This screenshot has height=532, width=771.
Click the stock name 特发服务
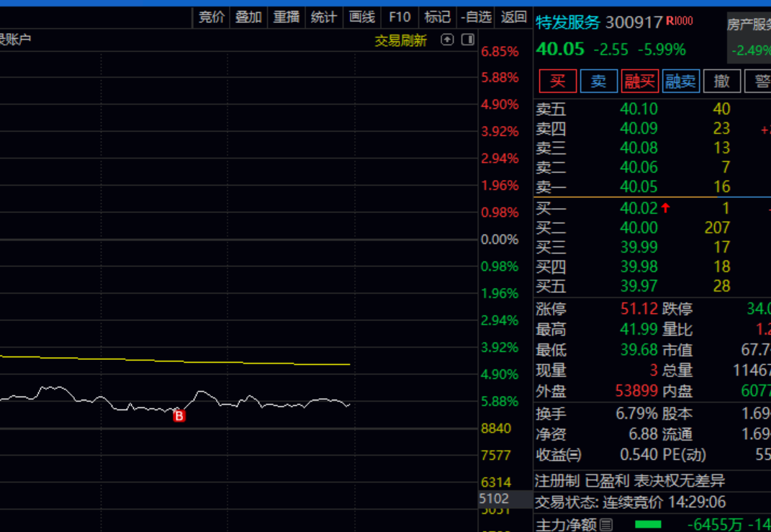point(568,22)
